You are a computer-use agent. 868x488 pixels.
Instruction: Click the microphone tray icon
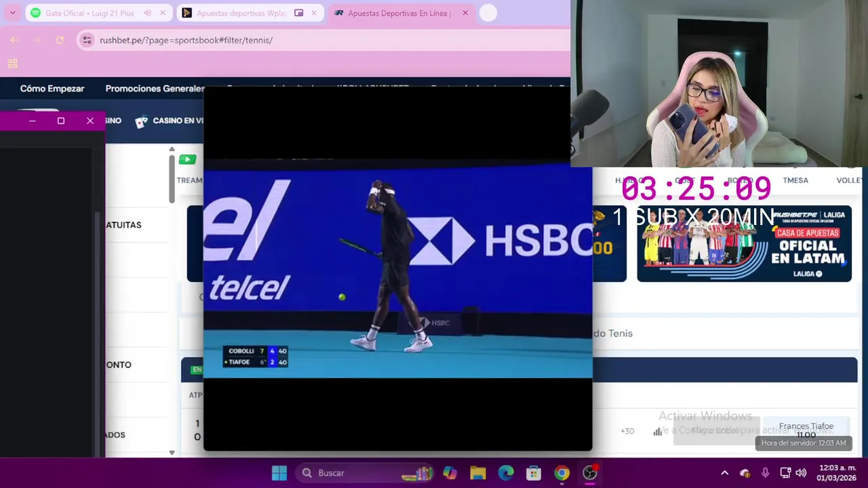tap(765, 473)
